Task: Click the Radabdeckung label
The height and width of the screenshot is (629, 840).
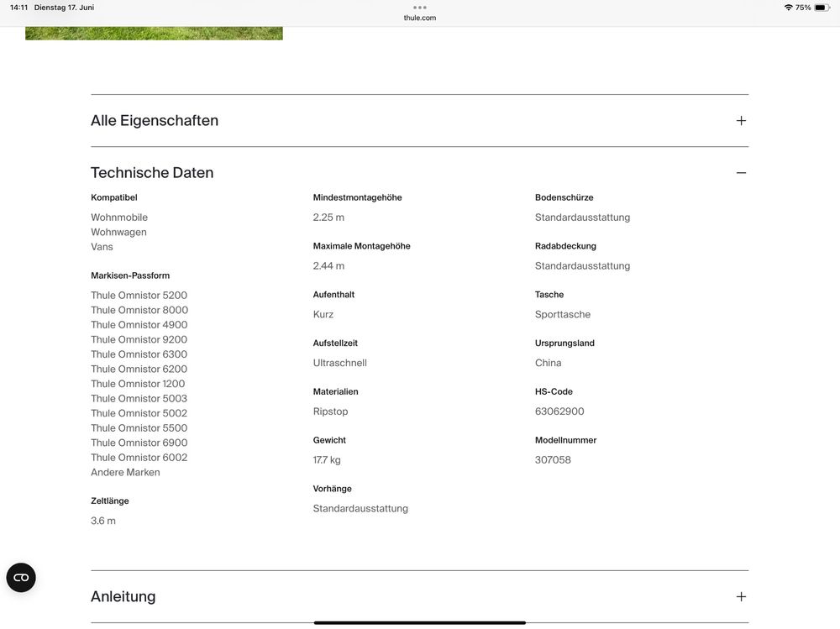Action: 565,246
